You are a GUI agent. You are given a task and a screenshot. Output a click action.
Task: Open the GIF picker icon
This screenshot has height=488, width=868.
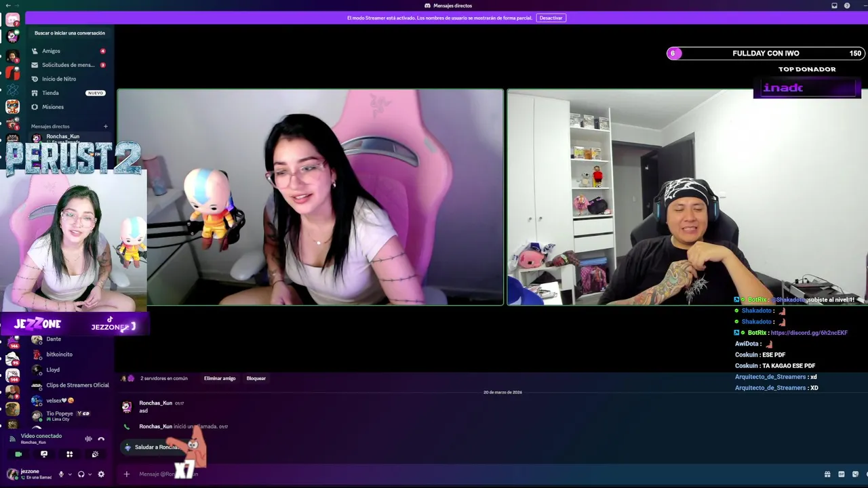[842, 474]
